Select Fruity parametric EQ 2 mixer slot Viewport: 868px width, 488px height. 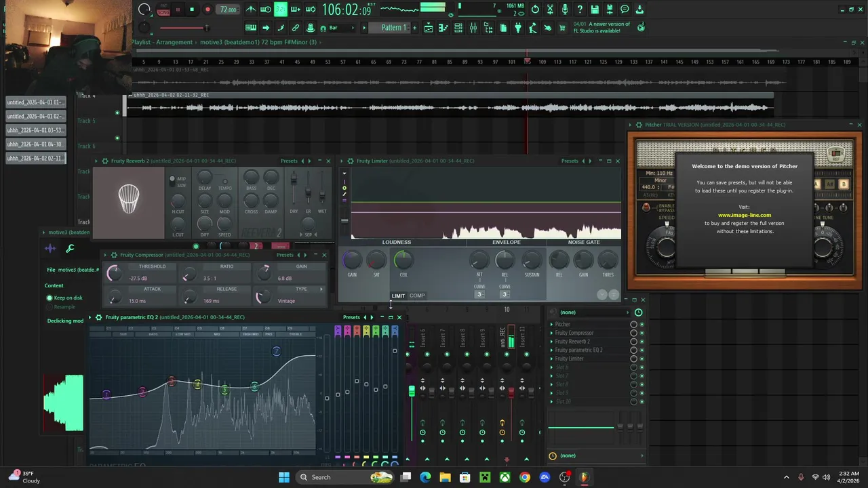click(578, 350)
